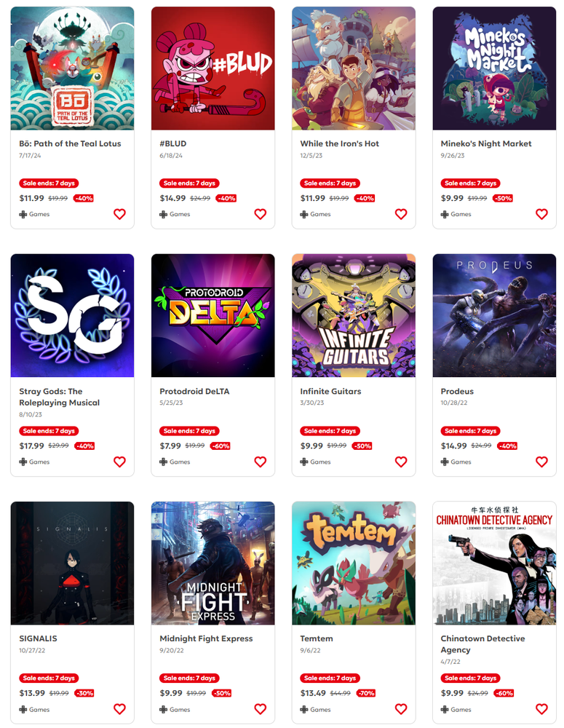Click the Prodeus -40% discount badge
564x728 pixels.
click(507, 446)
